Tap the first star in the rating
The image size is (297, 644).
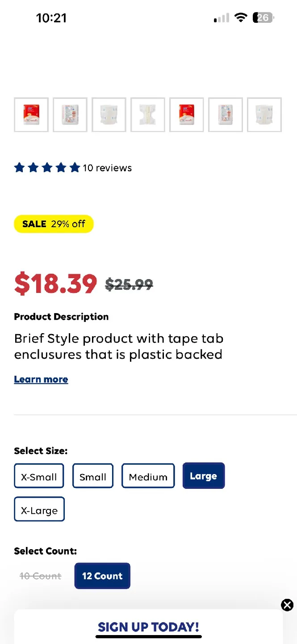point(19,167)
